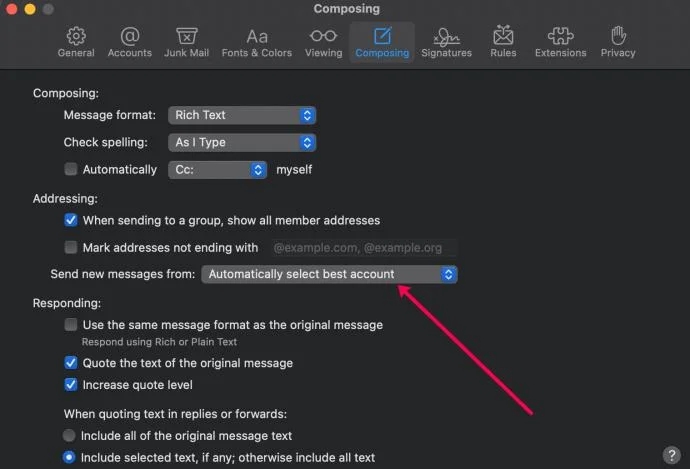Open the Privacy hand icon pane

(618, 36)
